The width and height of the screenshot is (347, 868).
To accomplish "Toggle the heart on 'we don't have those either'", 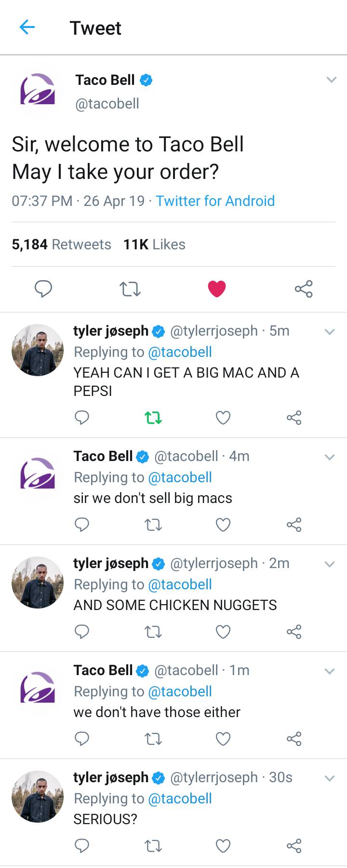I will [x=223, y=738].
